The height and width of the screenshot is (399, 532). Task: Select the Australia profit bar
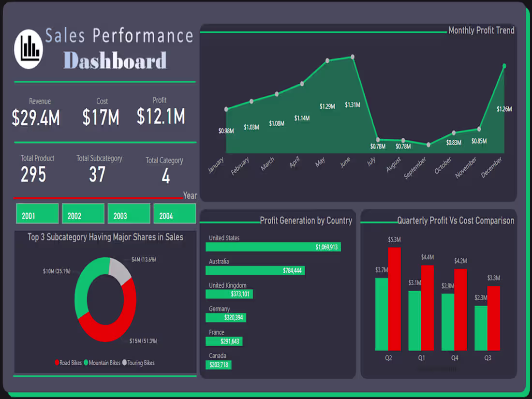[255, 270]
